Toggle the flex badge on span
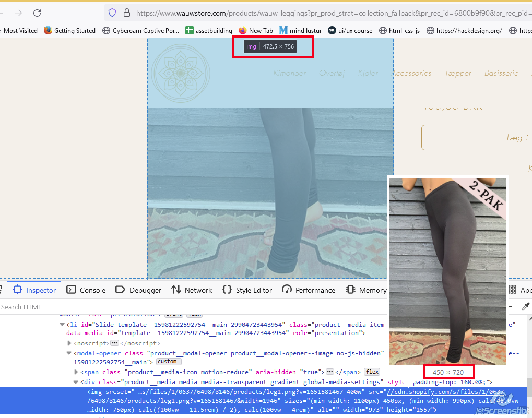532x418 pixels. click(372, 372)
